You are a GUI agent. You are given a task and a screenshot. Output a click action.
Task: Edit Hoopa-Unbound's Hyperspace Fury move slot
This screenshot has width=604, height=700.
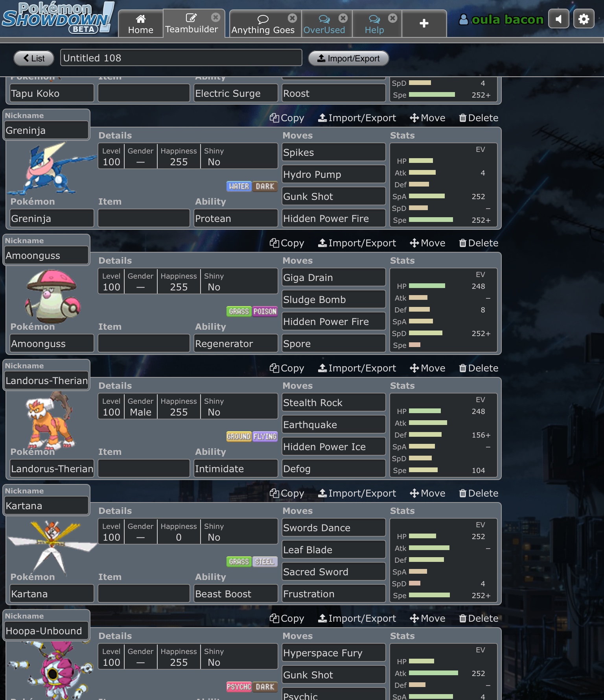tap(333, 653)
